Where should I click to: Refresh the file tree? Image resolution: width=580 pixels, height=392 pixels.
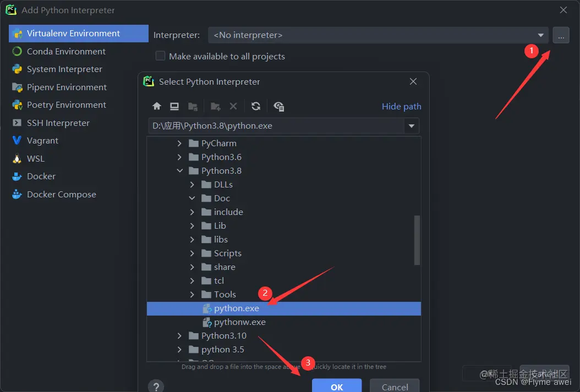click(256, 107)
